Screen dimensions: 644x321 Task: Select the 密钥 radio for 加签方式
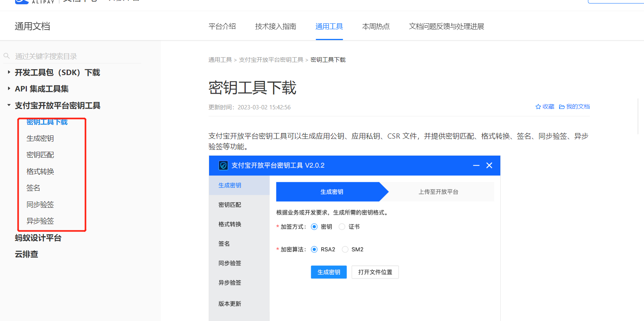pyautogui.click(x=314, y=227)
